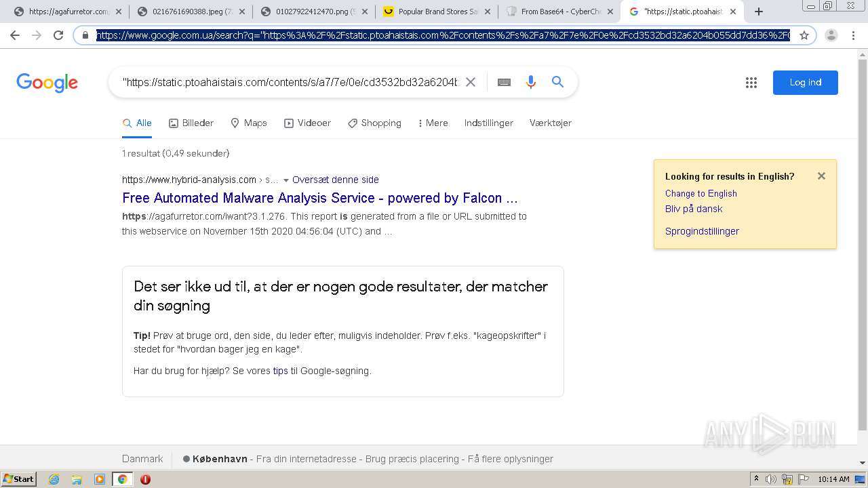Click the browser forward arrow

[x=37, y=35]
